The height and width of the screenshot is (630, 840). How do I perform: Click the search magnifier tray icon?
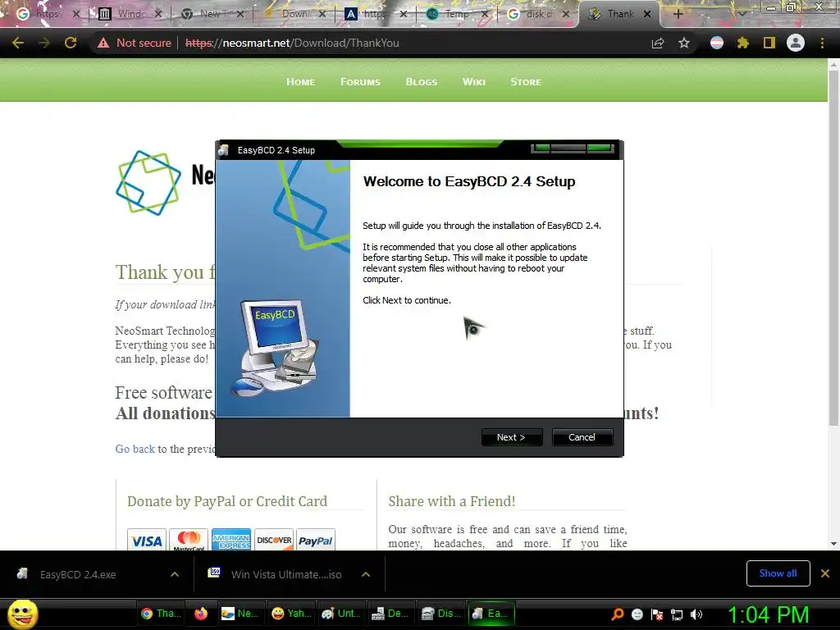pos(617,614)
